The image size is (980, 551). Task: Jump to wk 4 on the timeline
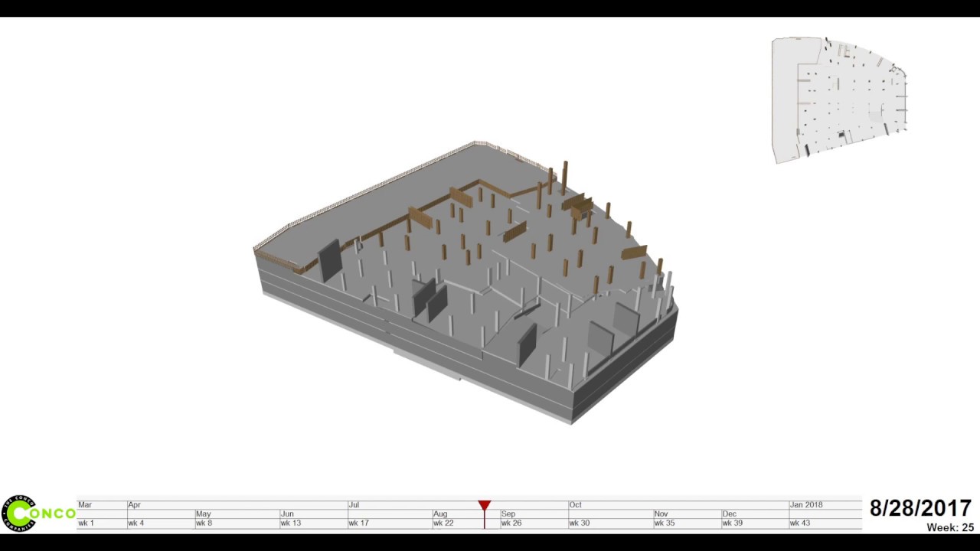coord(136,523)
